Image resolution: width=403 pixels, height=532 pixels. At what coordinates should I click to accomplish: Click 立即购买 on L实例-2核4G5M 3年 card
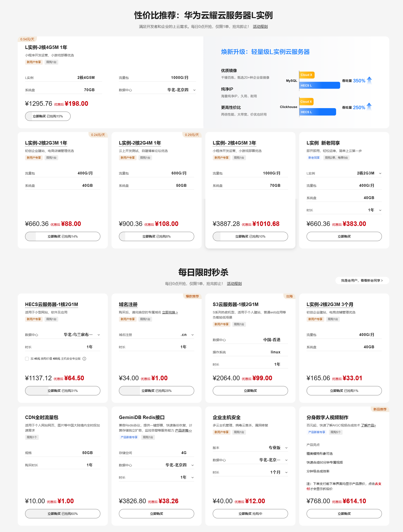pos(250,236)
